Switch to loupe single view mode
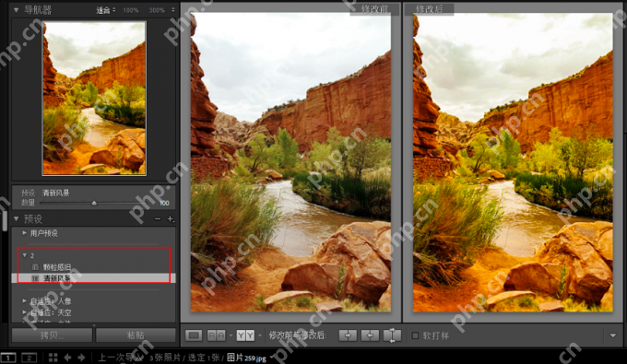Screen dimensions: 627x364 coord(194,335)
